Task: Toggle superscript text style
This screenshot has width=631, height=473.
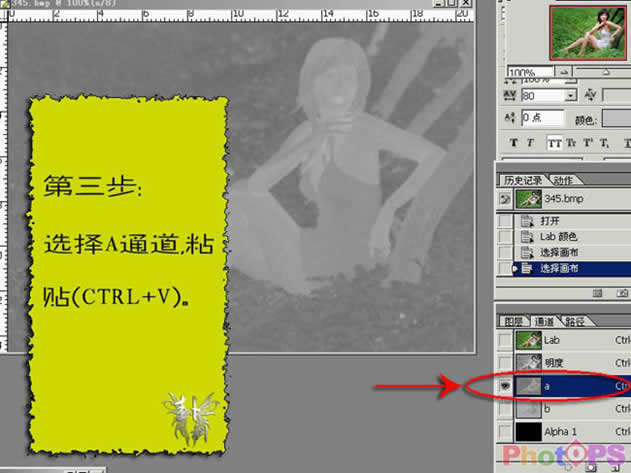Action: [588, 143]
